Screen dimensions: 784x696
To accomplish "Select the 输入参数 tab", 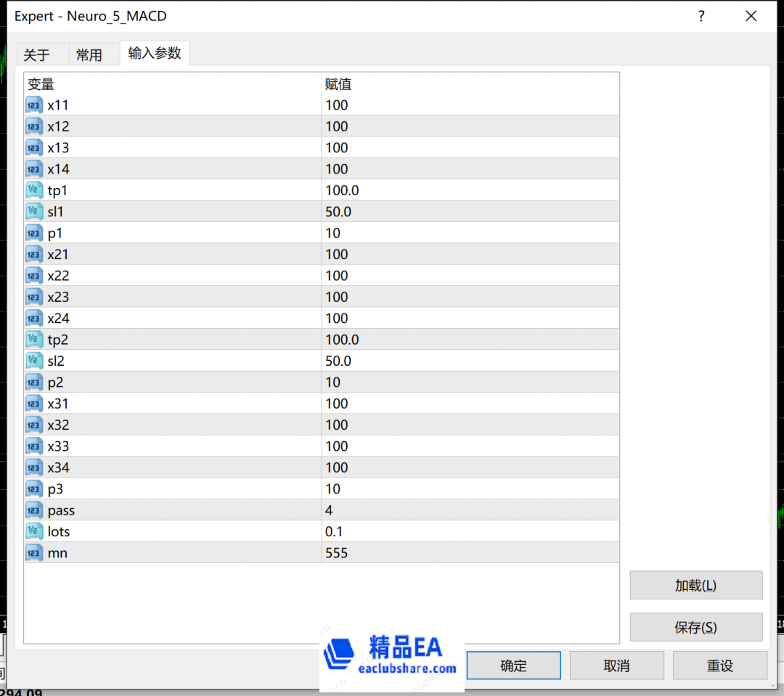I will click(155, 53).
